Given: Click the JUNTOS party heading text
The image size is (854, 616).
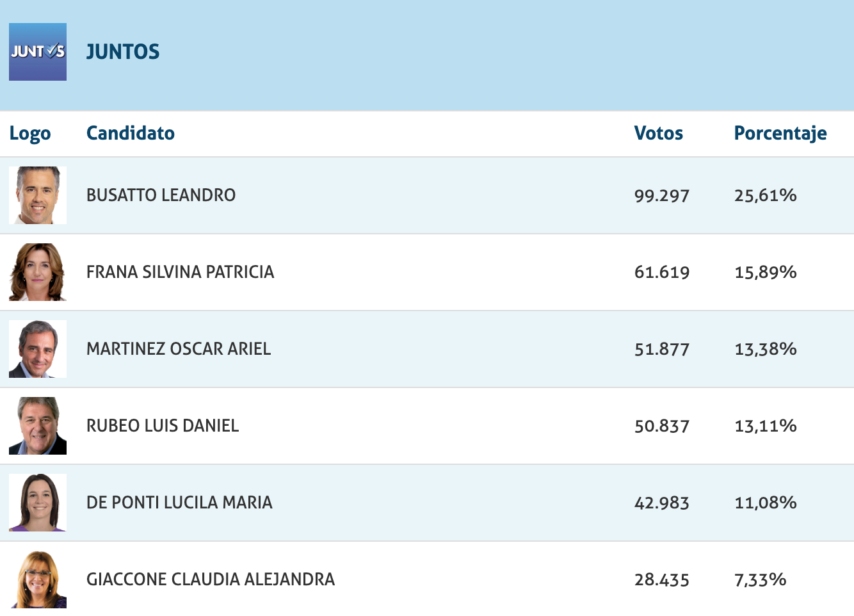Looking at the screenshot, I should (x=123, y=52).
